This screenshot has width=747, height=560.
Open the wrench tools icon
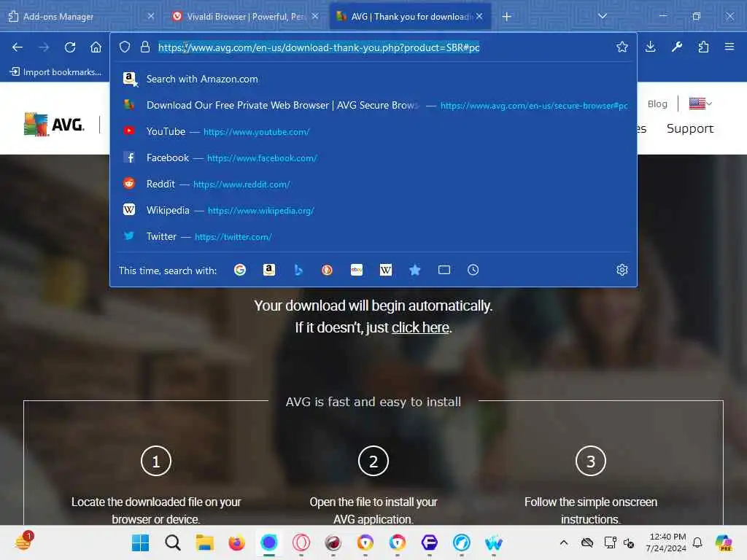pos(676,47)
